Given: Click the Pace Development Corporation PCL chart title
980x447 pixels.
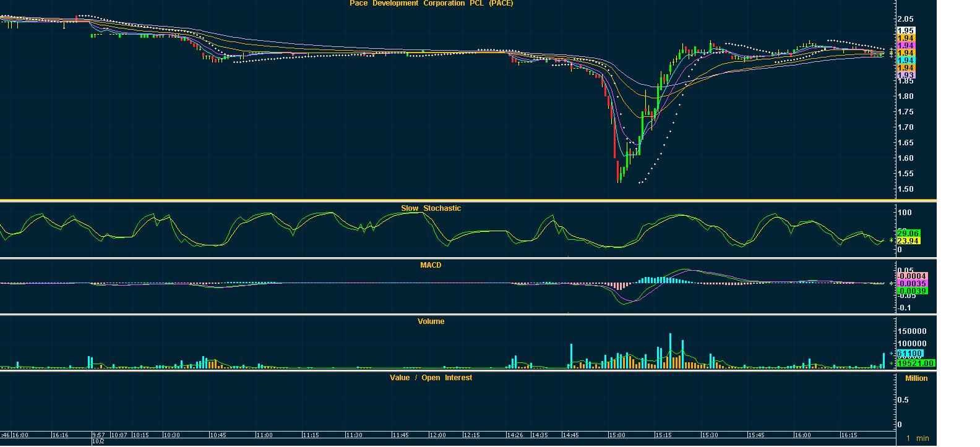Looking at the screenshot, I should (431, 3).
